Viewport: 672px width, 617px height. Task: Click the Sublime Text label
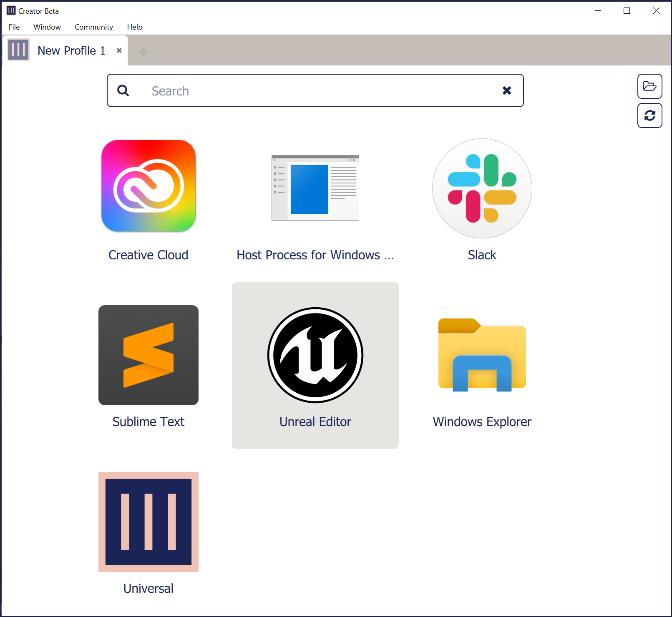[x=148, y=421]
